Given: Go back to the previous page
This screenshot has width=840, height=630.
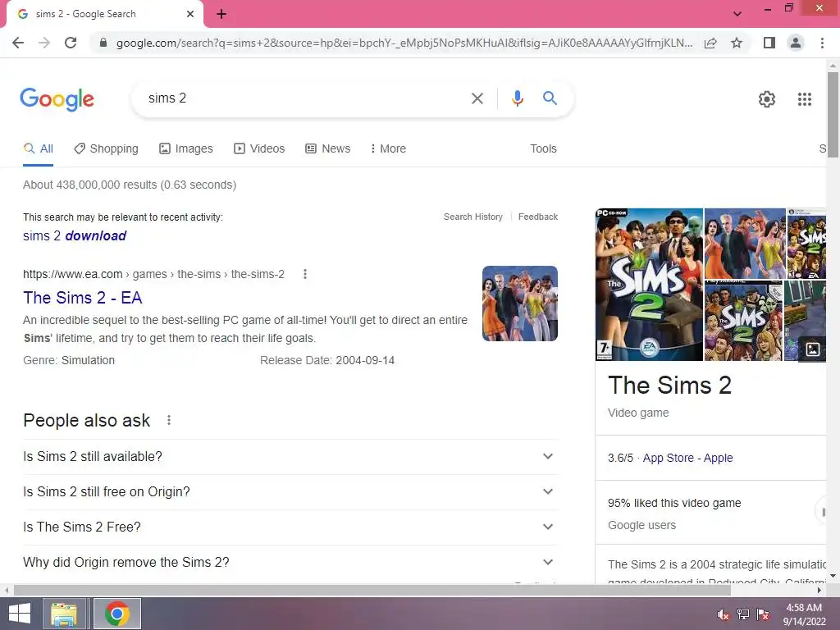Looking at the screenshot, I should [x=18, y=43].
